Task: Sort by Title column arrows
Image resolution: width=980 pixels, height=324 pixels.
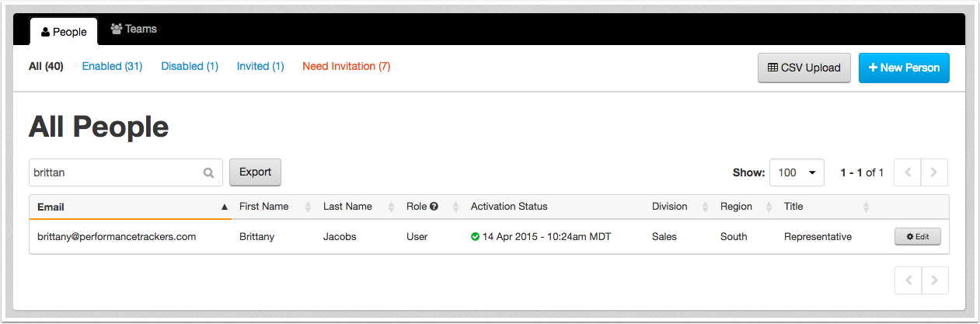Action: pos(867,207)
